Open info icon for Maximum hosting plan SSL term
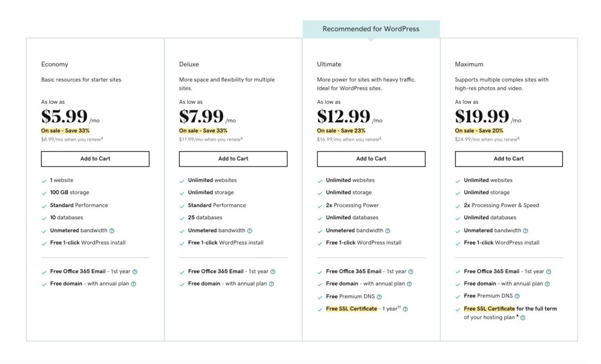The height and width of the screenshot is (364, 601). tap(522, 318)
